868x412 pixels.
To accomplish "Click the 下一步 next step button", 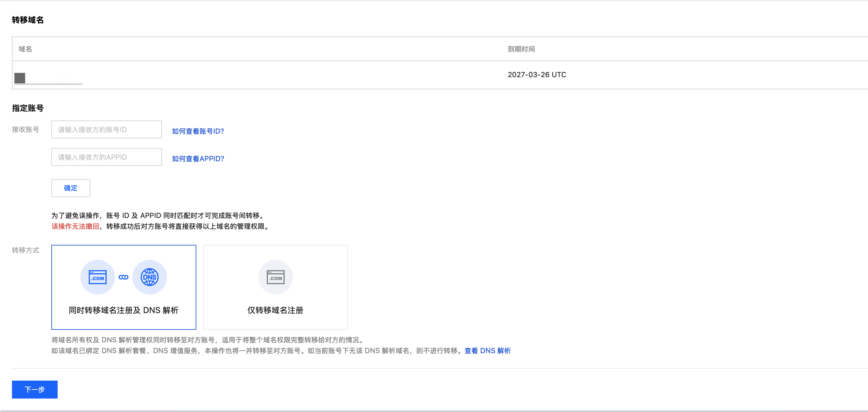I will pyautogui.click(x=35, y=389).
